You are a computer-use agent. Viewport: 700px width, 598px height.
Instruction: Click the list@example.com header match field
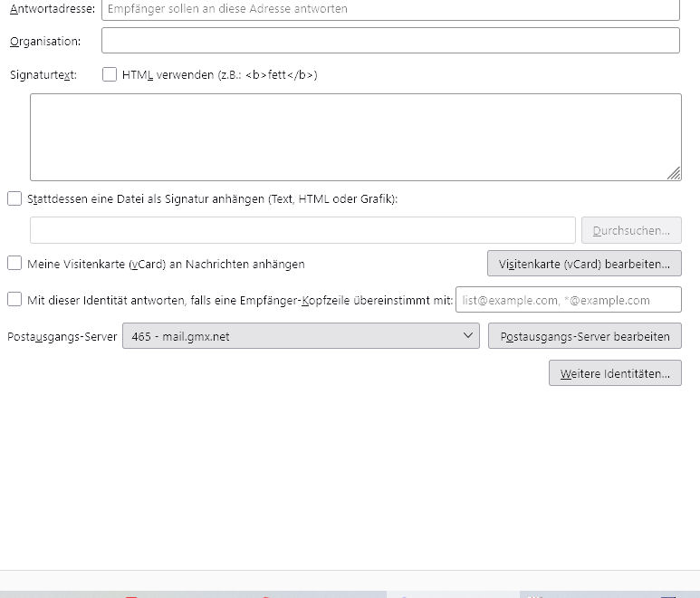(x=569, y=300)
